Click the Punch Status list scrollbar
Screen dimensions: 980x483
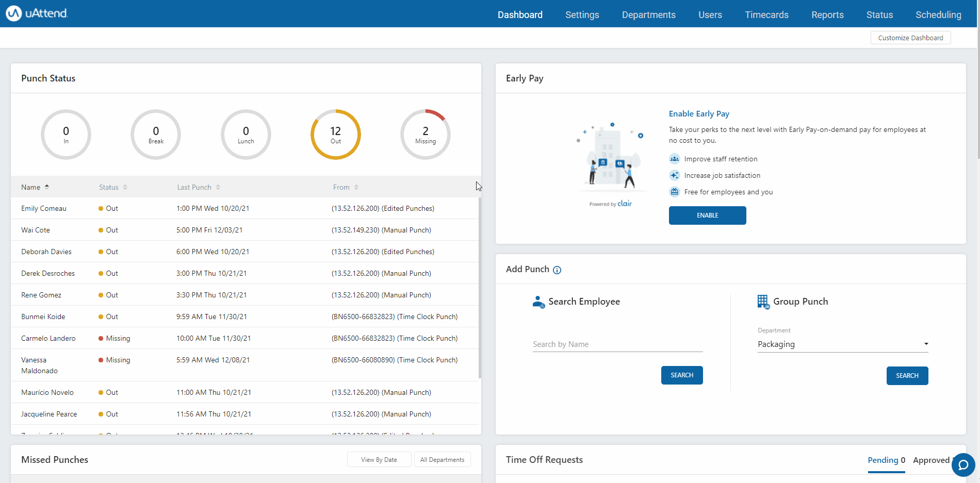click(x=480, y=289)
